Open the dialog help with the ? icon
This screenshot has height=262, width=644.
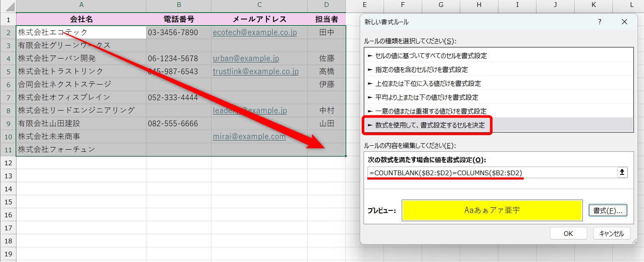click(599, 22)
